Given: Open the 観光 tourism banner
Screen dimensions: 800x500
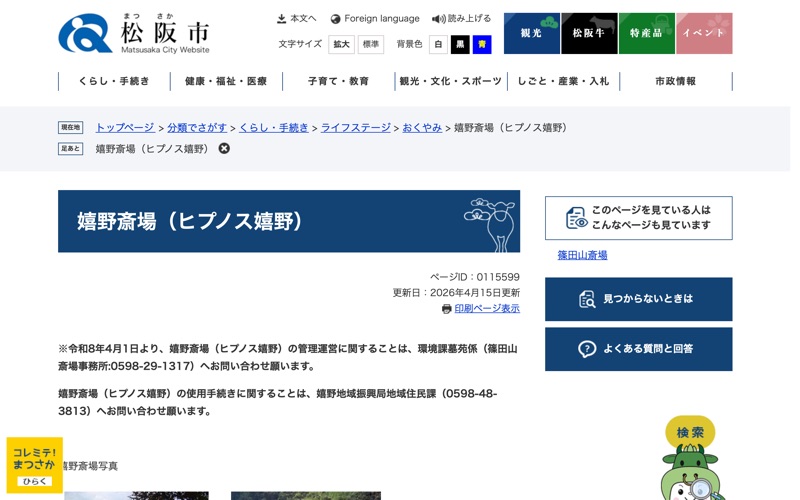Looking at the screenshot, I should click(532, 33).
